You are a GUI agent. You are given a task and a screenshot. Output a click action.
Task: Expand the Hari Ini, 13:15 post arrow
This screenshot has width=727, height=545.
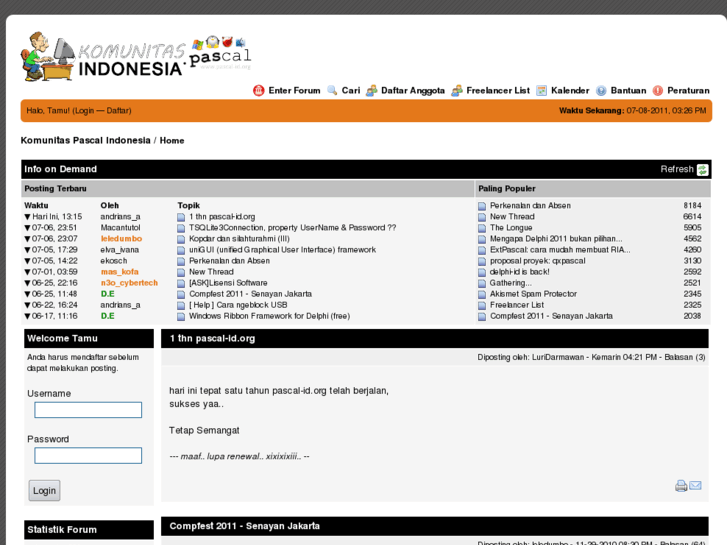[x=27, y=217]
